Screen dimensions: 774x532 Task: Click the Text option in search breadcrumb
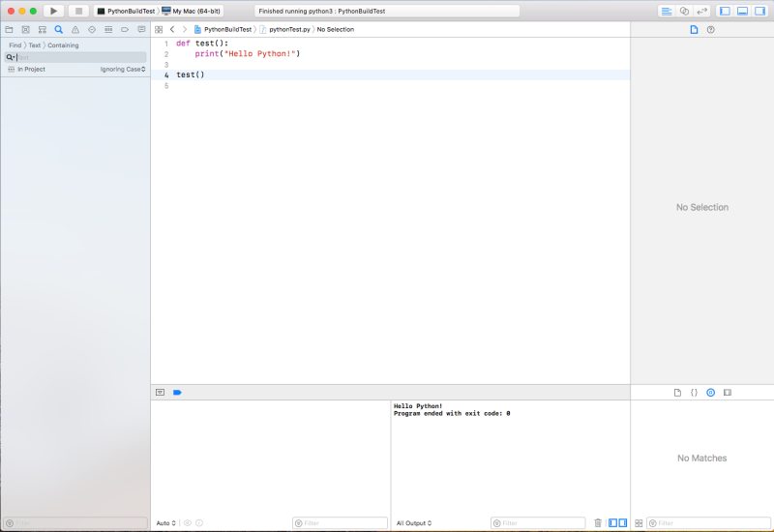tap(35, 44)
